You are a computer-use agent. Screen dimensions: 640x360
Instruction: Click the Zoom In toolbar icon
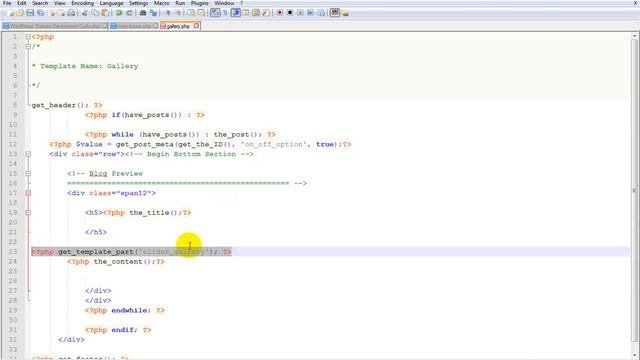168,13
